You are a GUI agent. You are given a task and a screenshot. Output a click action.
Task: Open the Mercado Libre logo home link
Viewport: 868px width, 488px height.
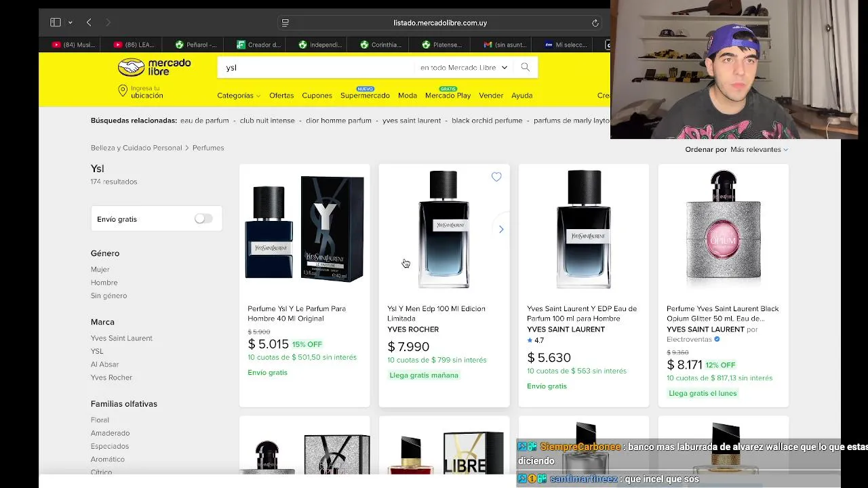[x=154, y=67]
